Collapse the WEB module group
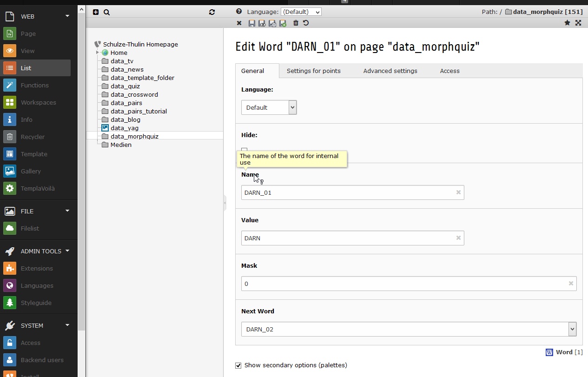This screenshot has height=377, width=588. (67, 16)
